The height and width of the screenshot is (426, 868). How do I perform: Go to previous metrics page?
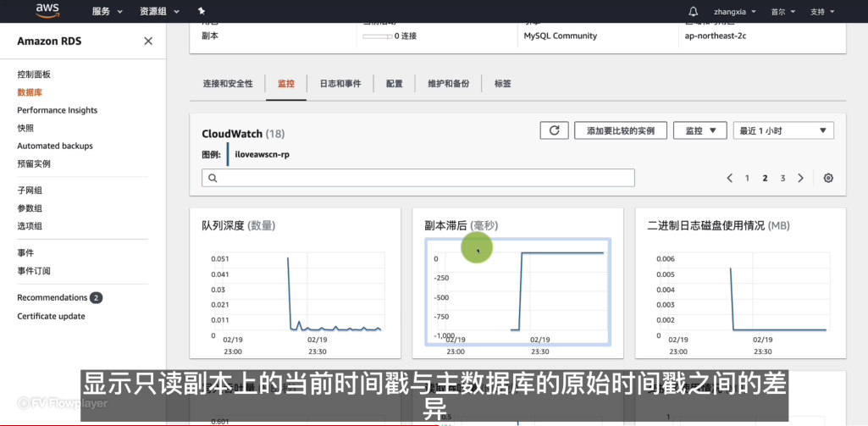(730, 178)
